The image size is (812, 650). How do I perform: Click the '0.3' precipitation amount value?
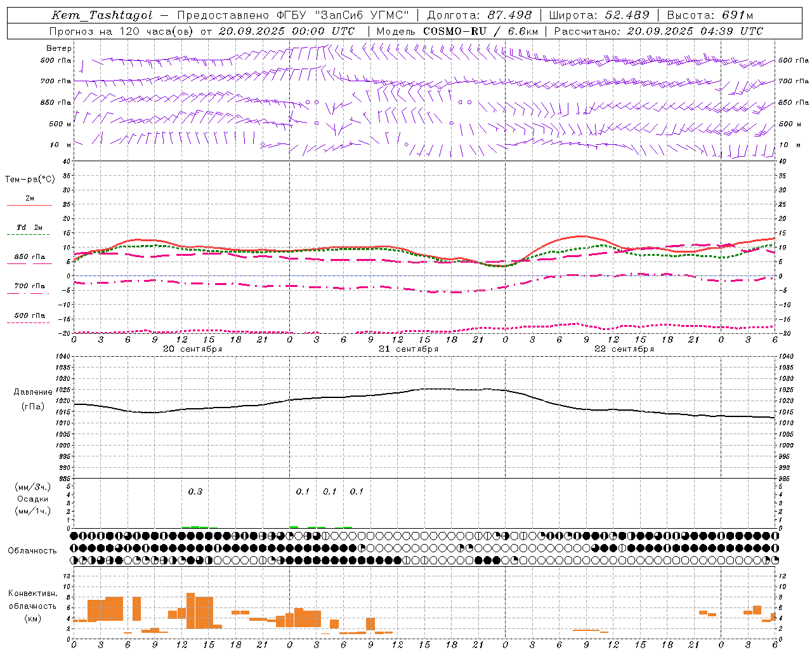(x=195, y=492)
